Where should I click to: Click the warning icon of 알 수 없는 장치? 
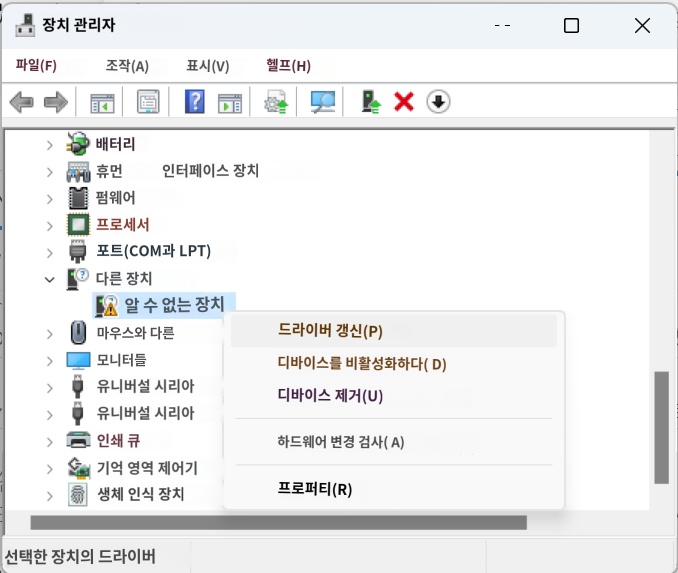[106, 305]
